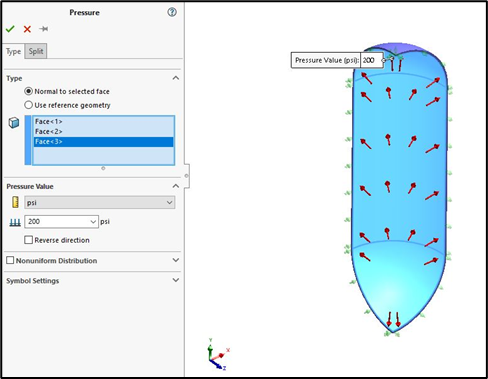The height and width of the screenshot is (379, 488).
Task: Click the selection list resize handle
Action: pos(103,168)
